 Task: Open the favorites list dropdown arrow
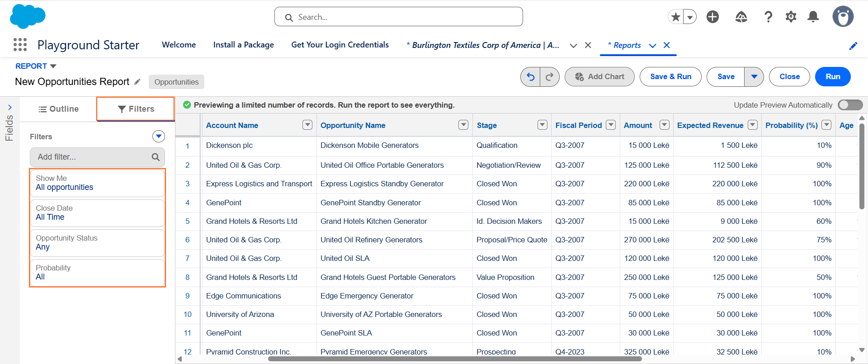click(690, 17)
